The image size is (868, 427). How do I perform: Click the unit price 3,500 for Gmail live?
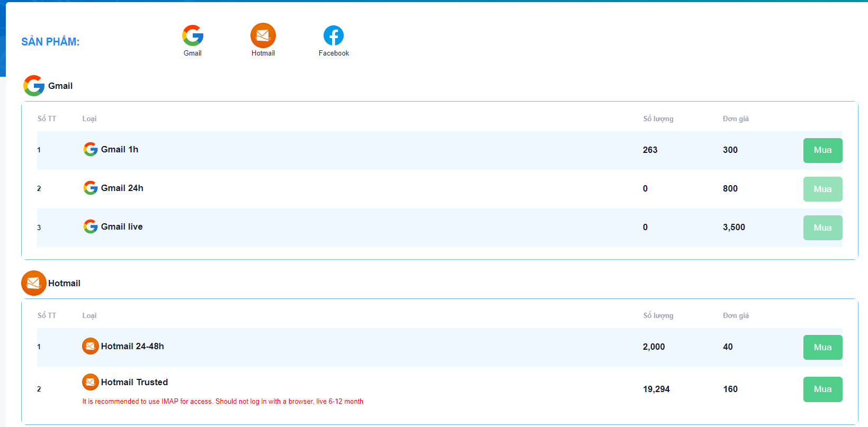click(x=734, y=227)
